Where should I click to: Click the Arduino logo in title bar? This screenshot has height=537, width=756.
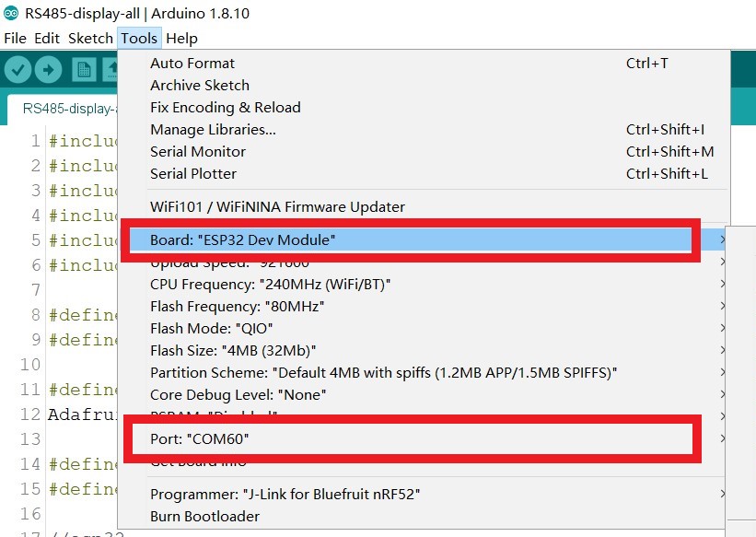click(x=11, y=14)
